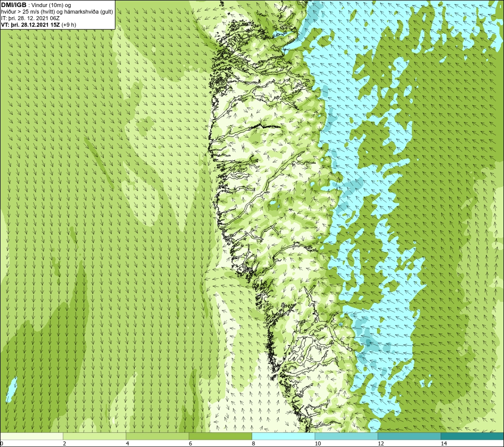Click the 12–14 m/s teal legend swatch

(x=409, y=436)
